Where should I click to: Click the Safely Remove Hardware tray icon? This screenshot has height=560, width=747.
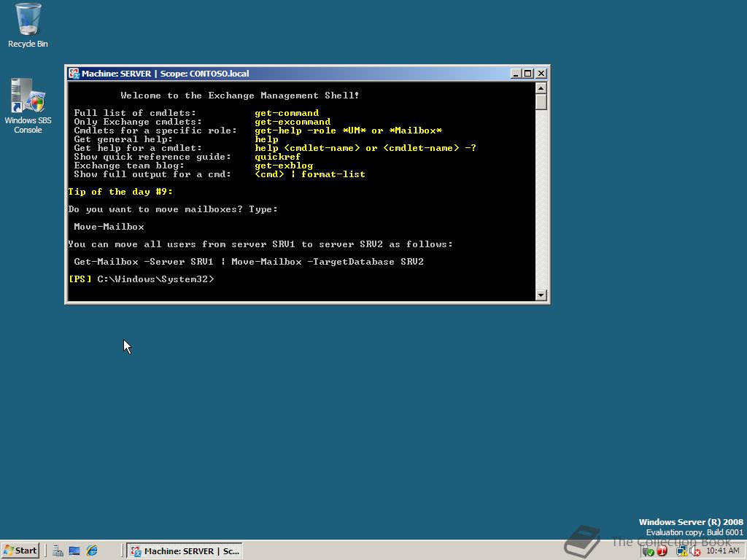click(x=648, y=551)
